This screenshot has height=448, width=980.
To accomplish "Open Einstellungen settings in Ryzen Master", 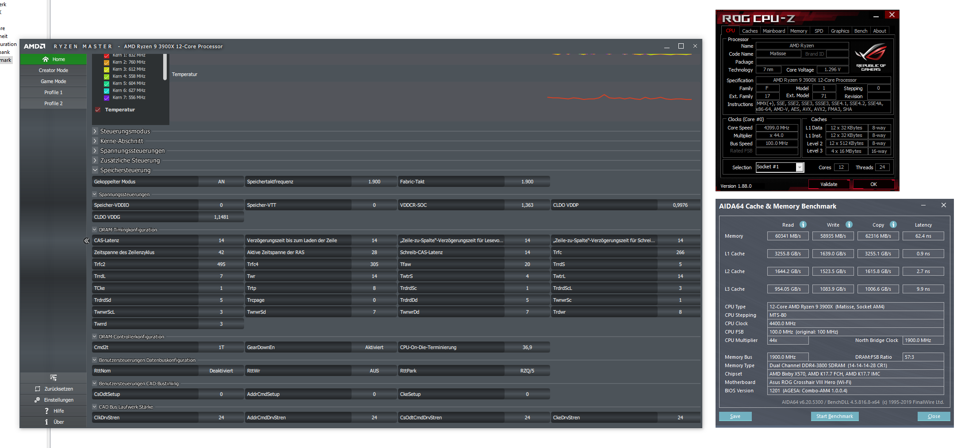I will click(53, 400).
